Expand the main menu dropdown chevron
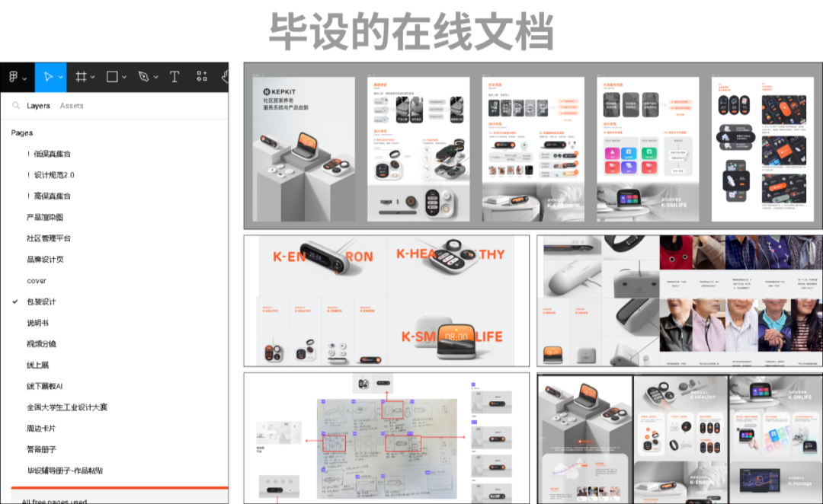The width and height of the screenshot is (823, 504). [24, 78]
